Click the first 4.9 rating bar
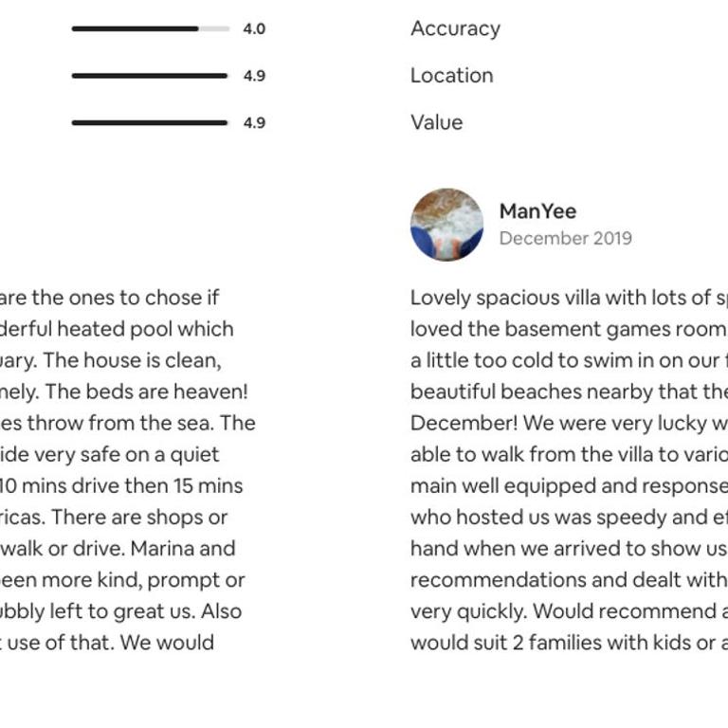The width and height of the screenshot is (728, 728). 150,76
